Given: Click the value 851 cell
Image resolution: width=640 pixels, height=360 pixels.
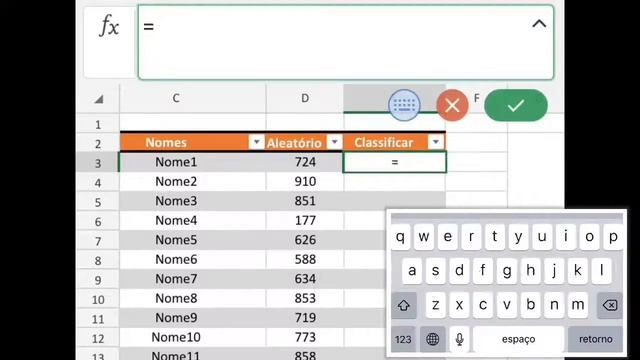Looking at the screenshot, I should pos(305,201).
